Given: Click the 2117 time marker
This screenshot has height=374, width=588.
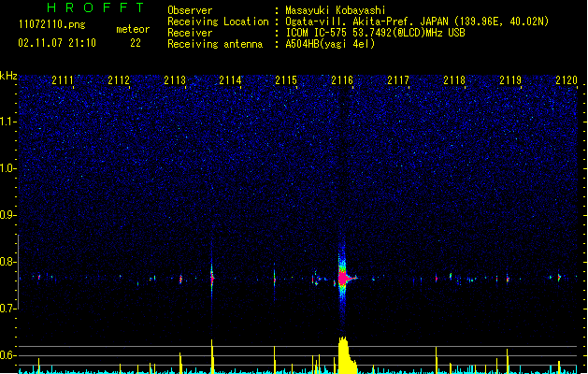Looking at the screenshot, I should [x=398, y=80].
